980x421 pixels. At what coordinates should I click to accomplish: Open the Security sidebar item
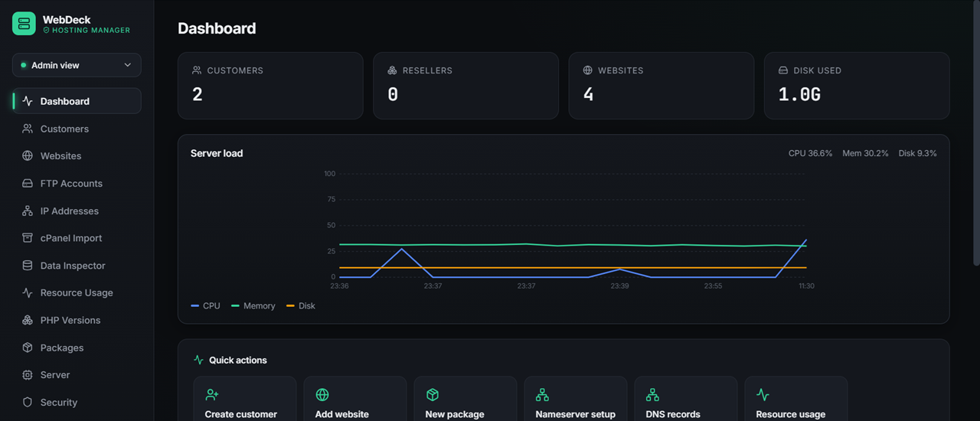click(x=77, y=402)
